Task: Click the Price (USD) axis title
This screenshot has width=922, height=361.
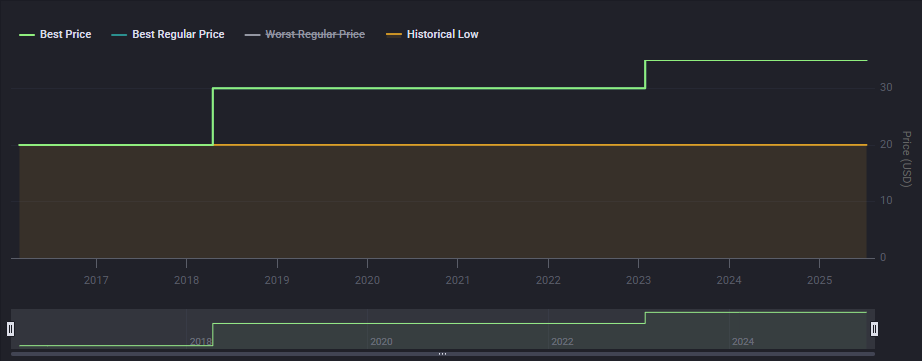Action: point(906,159)
